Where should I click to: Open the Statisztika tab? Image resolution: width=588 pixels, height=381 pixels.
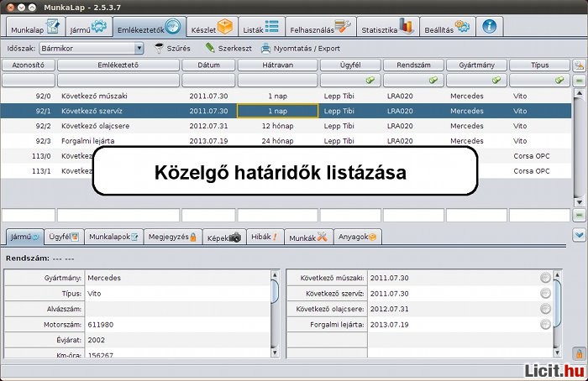click(388, 27)
